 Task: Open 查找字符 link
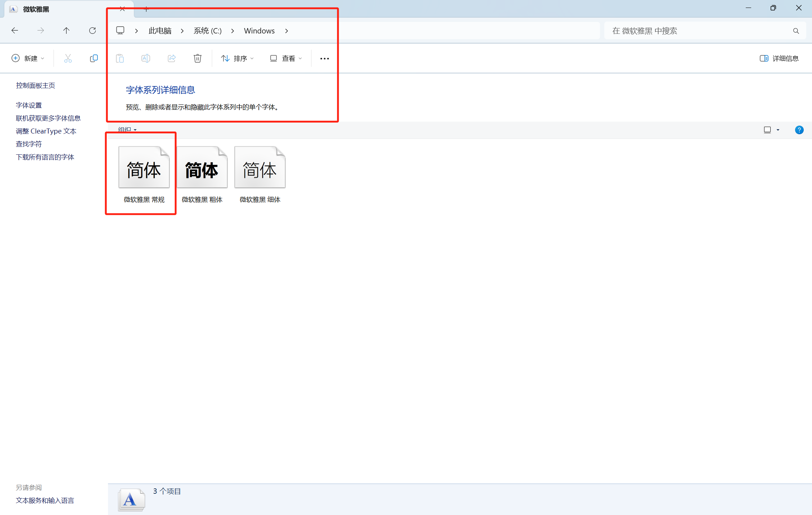[29, 144]
